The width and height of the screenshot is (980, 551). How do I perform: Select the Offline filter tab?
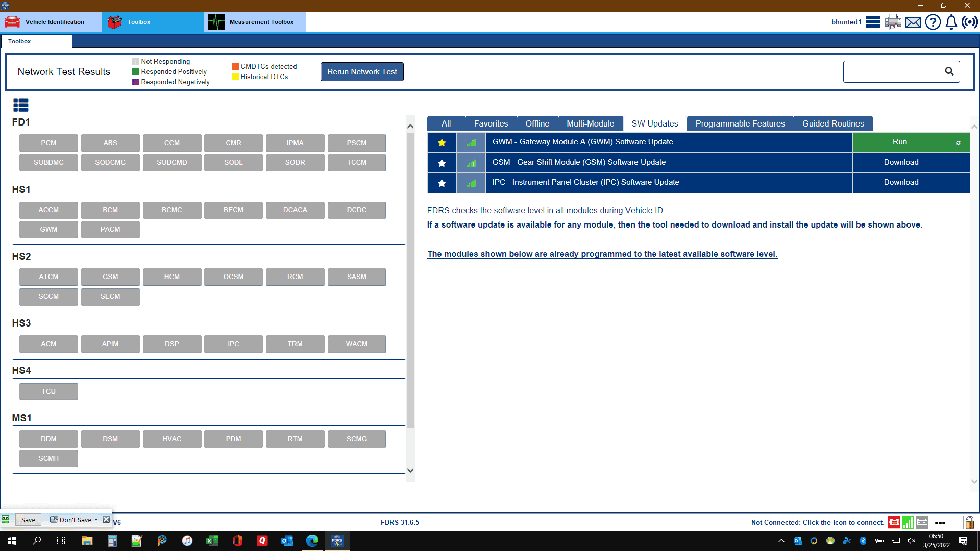click(537, 123)
